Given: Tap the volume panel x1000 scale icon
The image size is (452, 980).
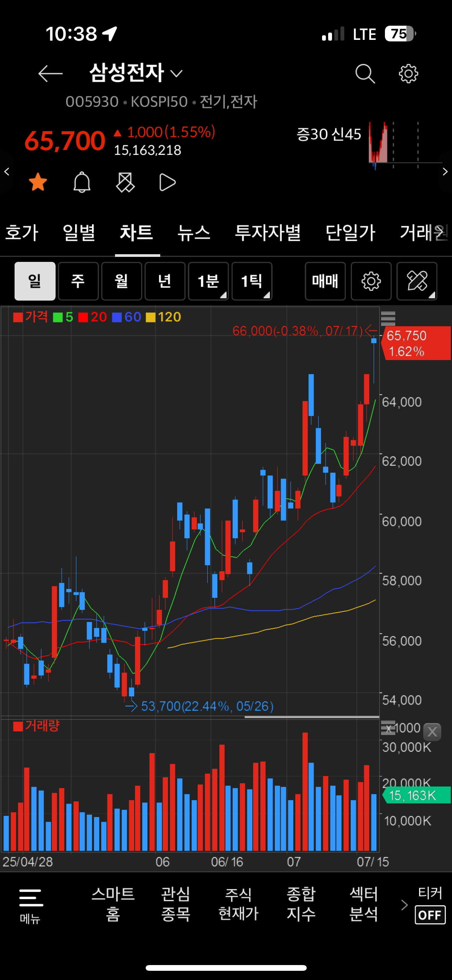Looking at the screenshot, I should pos(388,728).
